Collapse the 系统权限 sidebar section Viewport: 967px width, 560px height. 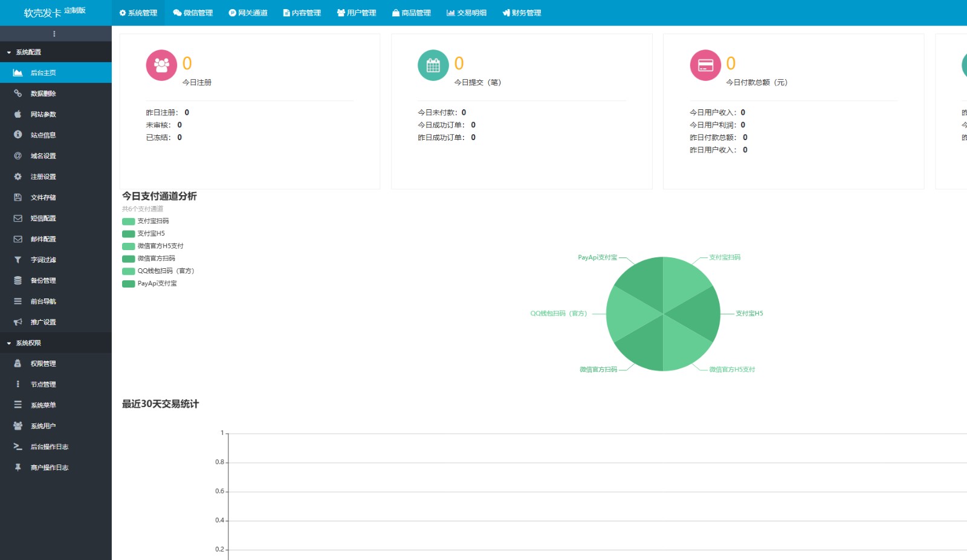28,343
